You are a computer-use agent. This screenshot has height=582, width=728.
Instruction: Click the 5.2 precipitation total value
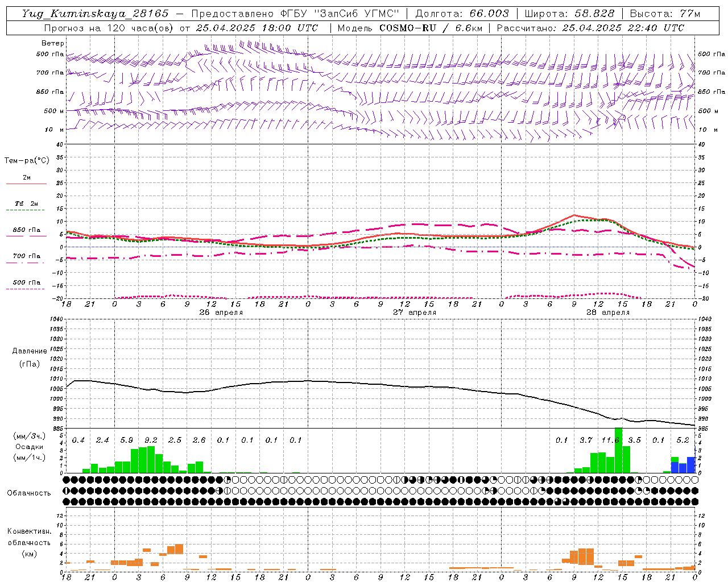click(682, 440)
